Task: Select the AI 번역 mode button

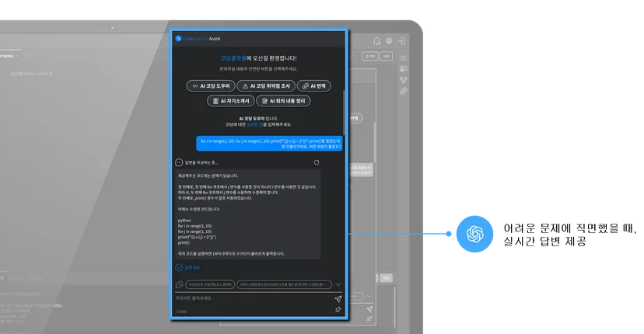Action: [x=313, y=85]
